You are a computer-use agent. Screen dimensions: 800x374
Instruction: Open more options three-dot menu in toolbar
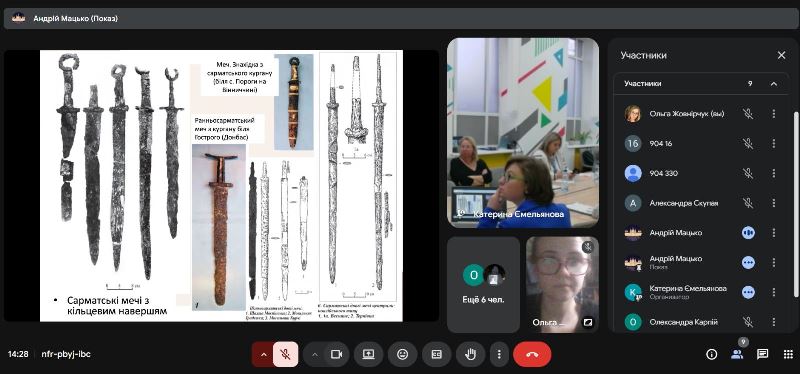tap(499, 354)
